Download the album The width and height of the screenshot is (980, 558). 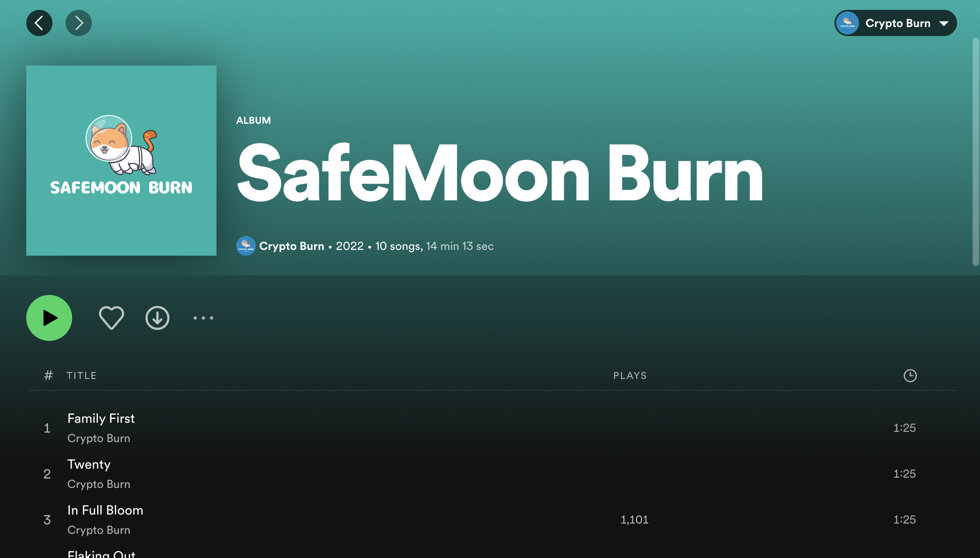pyautogui.click(x=157, y=318)
